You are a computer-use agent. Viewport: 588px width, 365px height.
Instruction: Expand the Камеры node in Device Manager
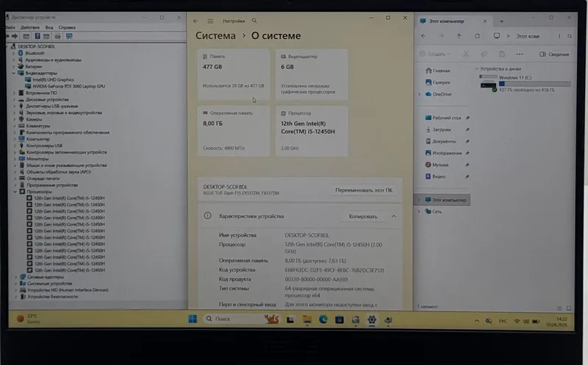(x=15, y=119)
